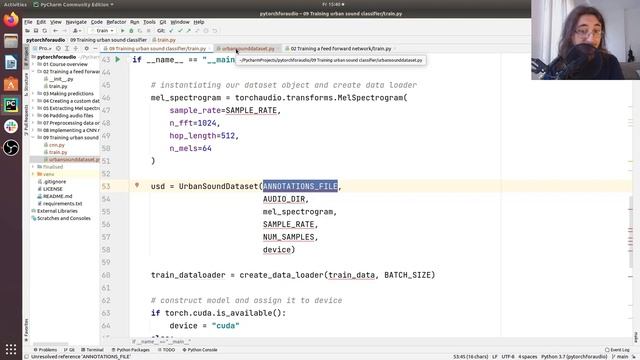Switch to 02 Training a feed forward network/train.py tab

[x=340, y=49]
